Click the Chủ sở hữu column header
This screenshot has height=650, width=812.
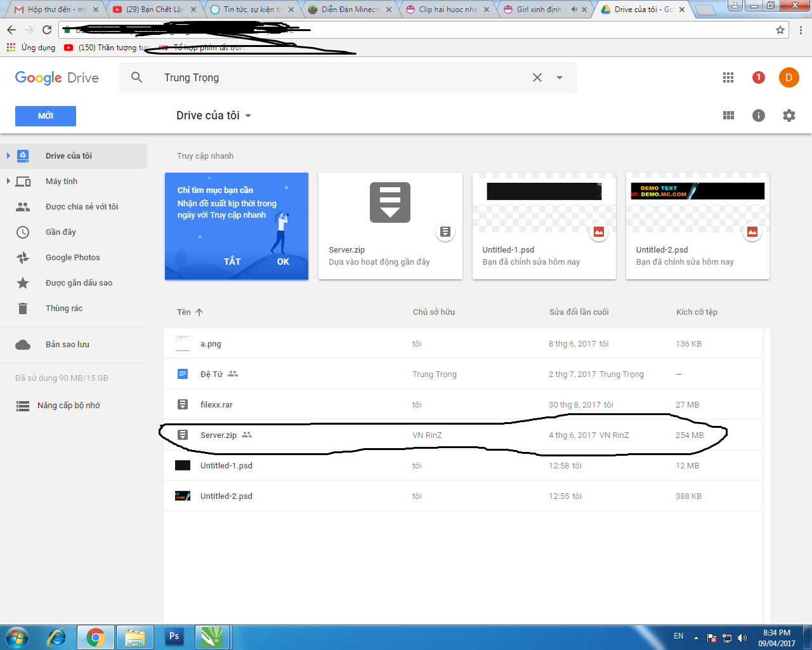(434, 312)
